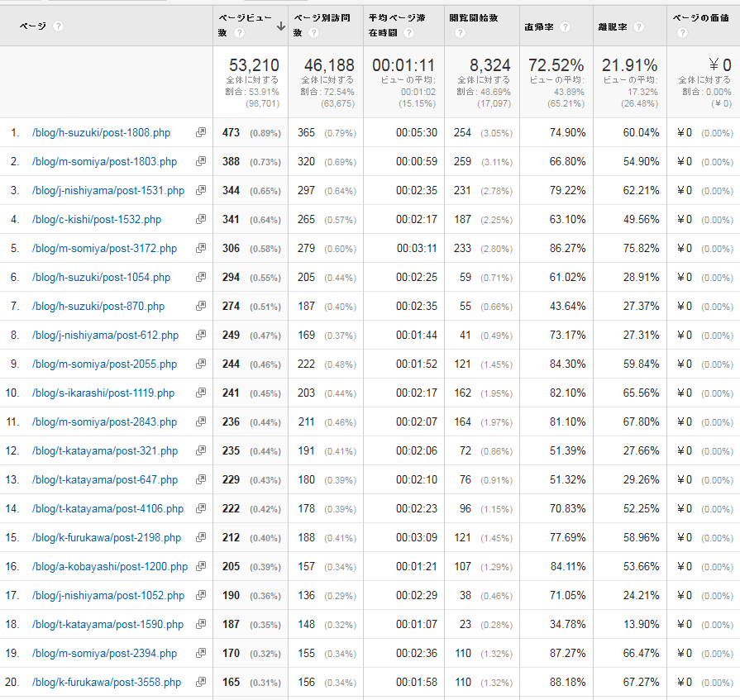The width and height of the screenshot is (740, 700).
Task: Open /blog/j-nishiyama/post-1531.php link
Action: [108, 190]
